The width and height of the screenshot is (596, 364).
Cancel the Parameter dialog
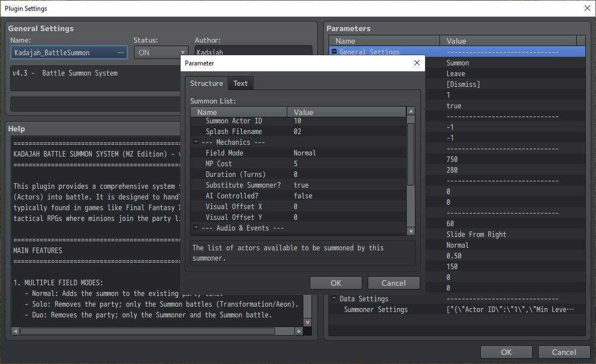coord(393,283)
